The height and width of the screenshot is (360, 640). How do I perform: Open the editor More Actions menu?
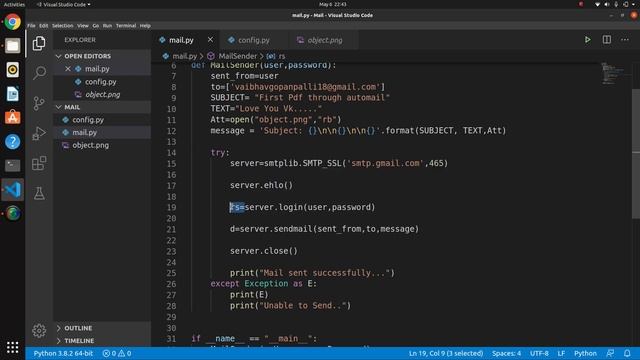(x=625, y=40)
